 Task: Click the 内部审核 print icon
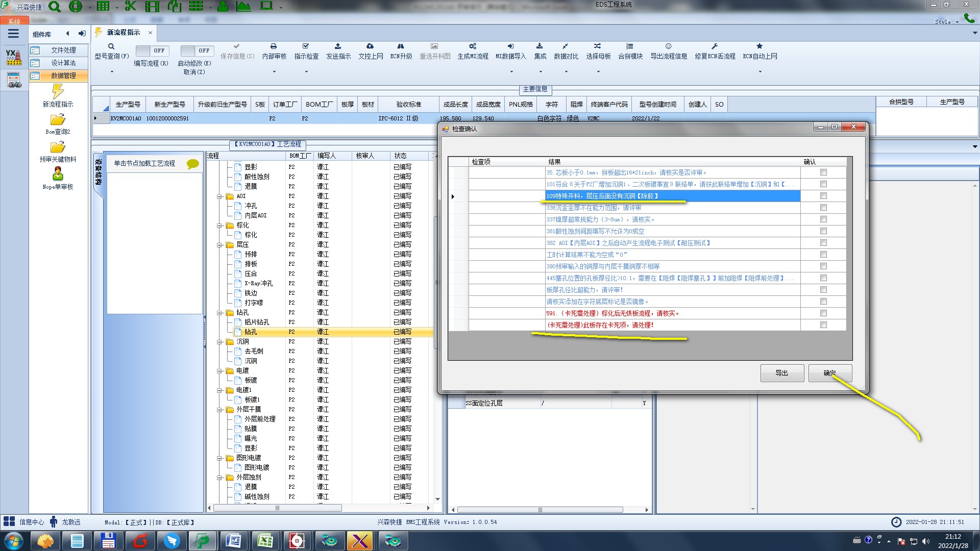tap(274, 46)
